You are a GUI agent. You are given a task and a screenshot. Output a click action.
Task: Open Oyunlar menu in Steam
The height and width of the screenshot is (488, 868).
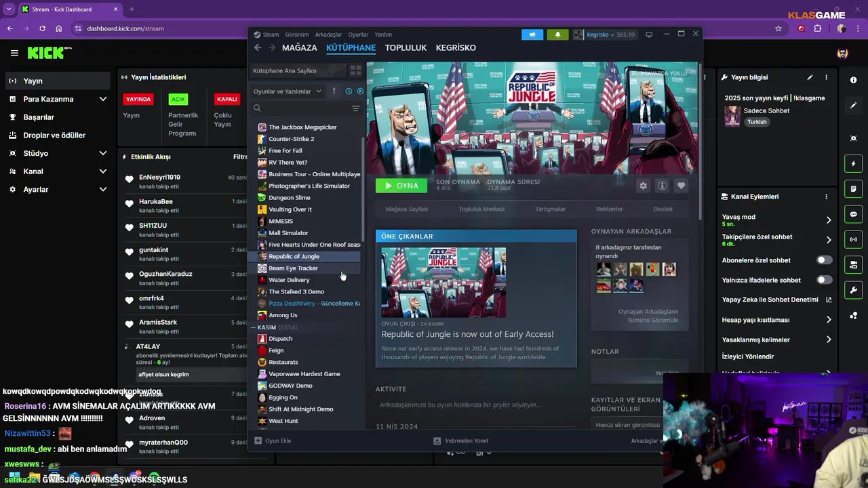pos(358,35)
